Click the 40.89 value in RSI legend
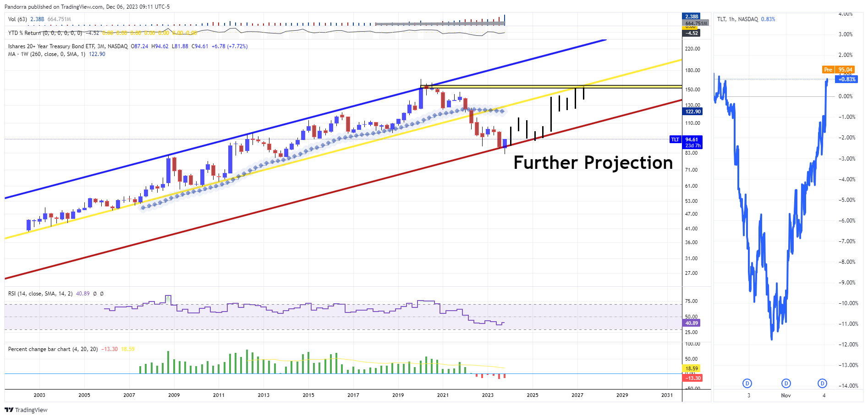The width and height of the screenshot is (868, 418). tap(83, 294)
